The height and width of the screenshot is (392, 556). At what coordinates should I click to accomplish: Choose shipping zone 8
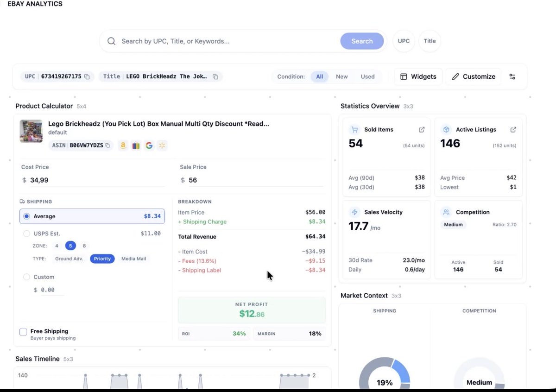(x=84, y=246)
